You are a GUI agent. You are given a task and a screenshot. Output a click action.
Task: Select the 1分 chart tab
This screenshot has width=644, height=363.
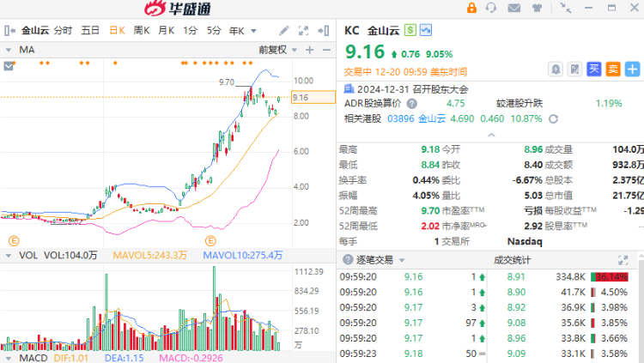tap(190, 30)
